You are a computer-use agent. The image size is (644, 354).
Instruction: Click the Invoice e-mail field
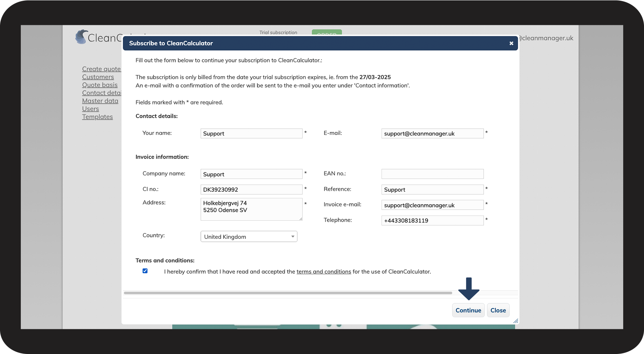(432, 205)
